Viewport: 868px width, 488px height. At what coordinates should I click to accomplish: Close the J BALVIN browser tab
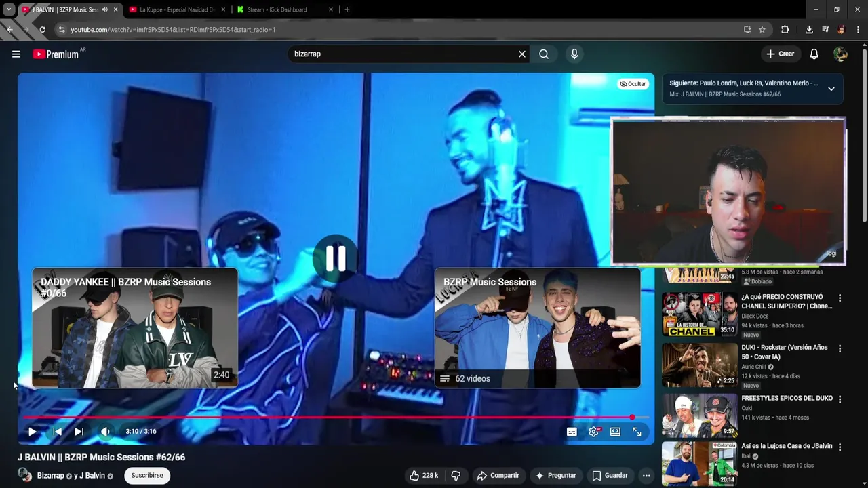(116, 9)
